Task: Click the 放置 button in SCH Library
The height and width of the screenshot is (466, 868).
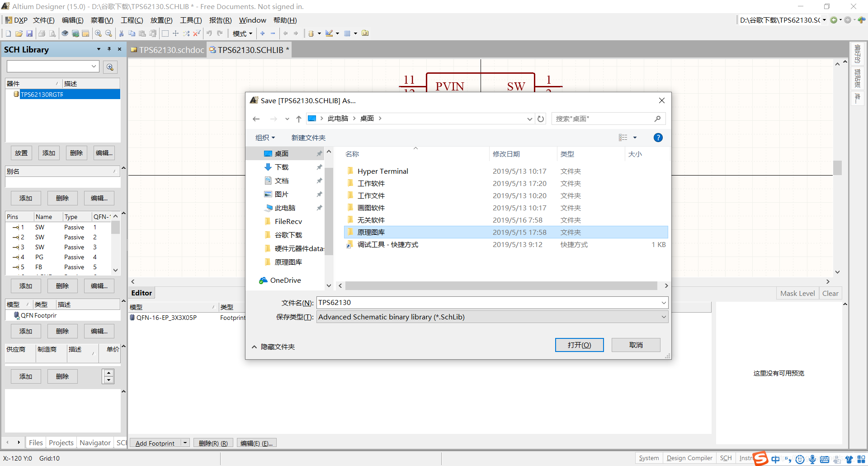Action: click(x=21, y=153)
